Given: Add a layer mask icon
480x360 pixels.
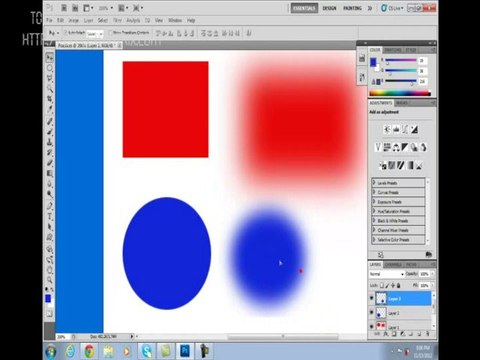Looking at the screenshot, I should pos(394,334).
